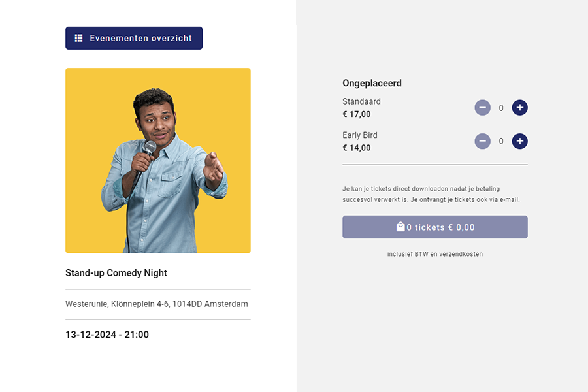Click the 'inclusief BTW en verzendkosten' note
Viewport: 588px width, 392px height.
click(435, 254)
